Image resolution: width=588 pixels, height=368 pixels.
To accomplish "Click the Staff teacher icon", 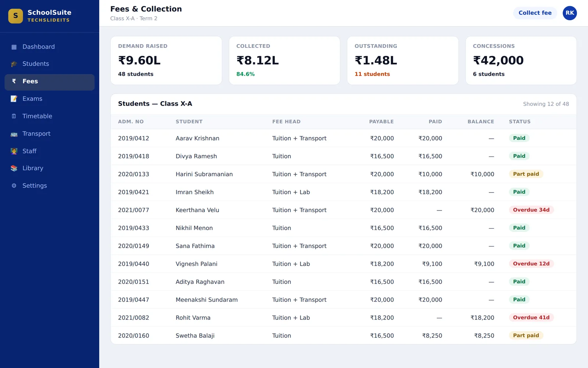I will (x=14, y=151).
